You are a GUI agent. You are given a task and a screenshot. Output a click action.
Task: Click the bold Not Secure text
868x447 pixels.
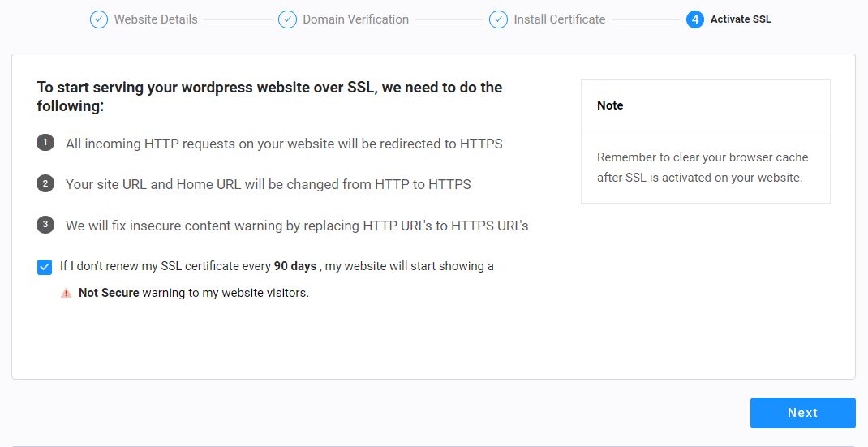[x=109, y=293]
